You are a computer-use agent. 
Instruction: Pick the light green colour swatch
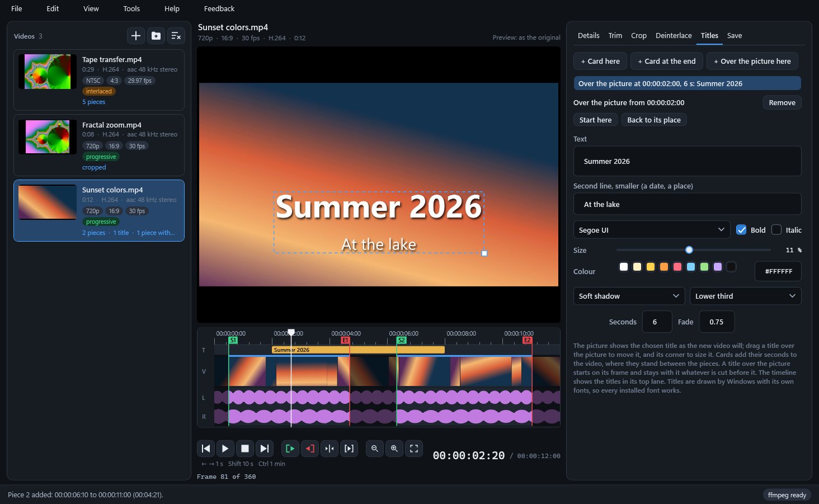point(704,267)
